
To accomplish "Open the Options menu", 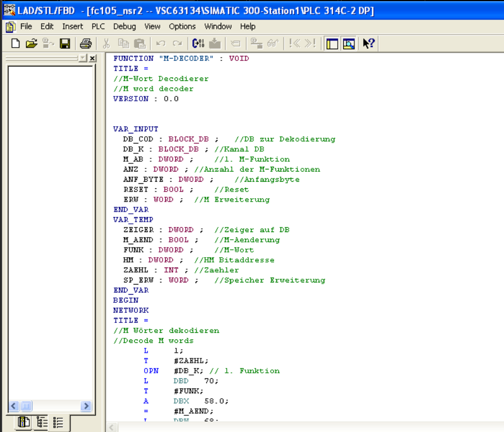I will (x=182, y=26).
